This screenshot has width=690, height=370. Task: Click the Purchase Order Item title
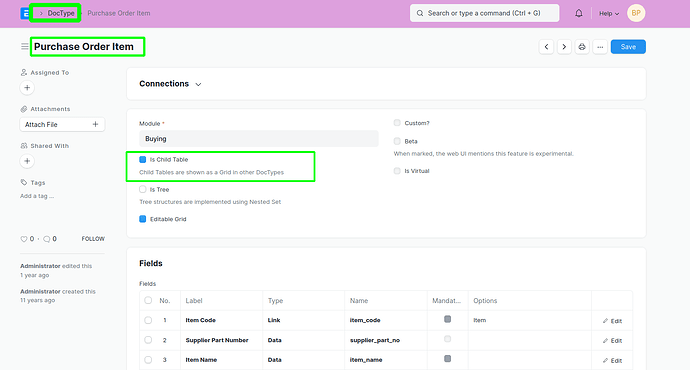click(x=84, y=47)
